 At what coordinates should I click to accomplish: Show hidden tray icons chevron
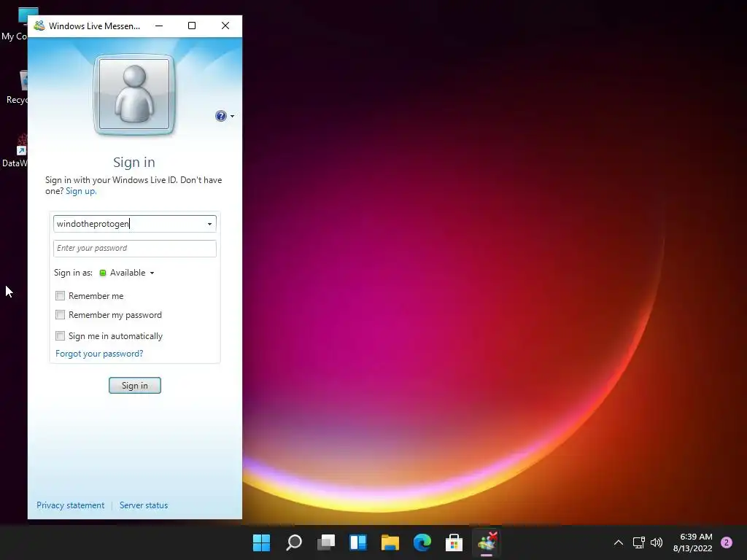(619, 542)
